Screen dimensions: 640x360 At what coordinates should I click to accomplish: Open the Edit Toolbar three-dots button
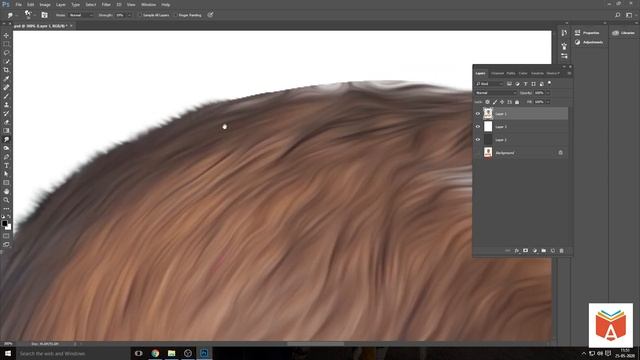(x=6, y=209)
